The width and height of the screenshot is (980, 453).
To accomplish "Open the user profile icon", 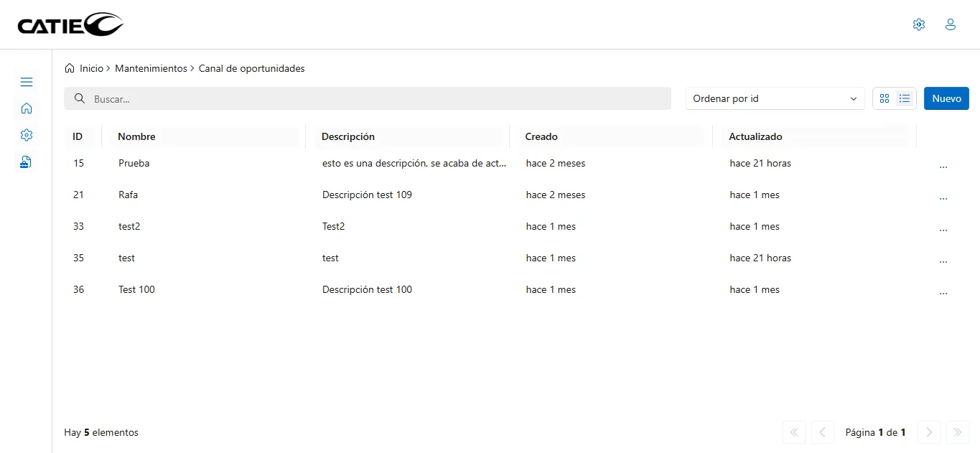I will click(950, 24).
